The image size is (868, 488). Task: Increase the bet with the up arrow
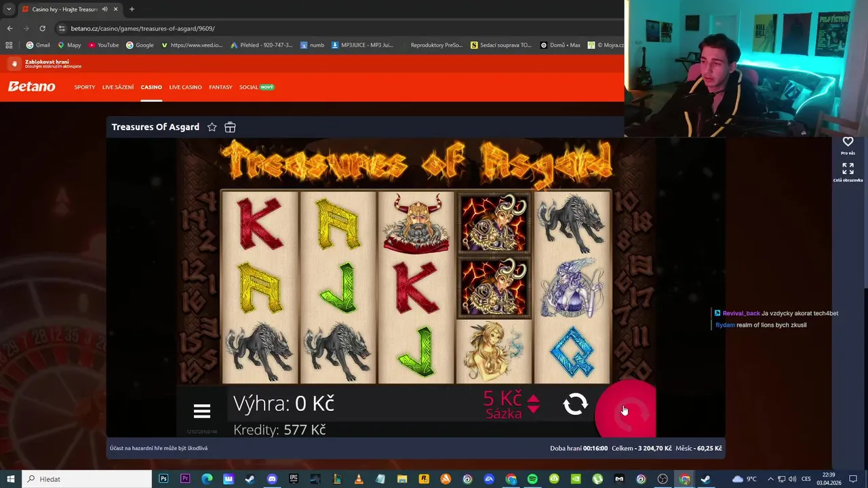(533, 399)
